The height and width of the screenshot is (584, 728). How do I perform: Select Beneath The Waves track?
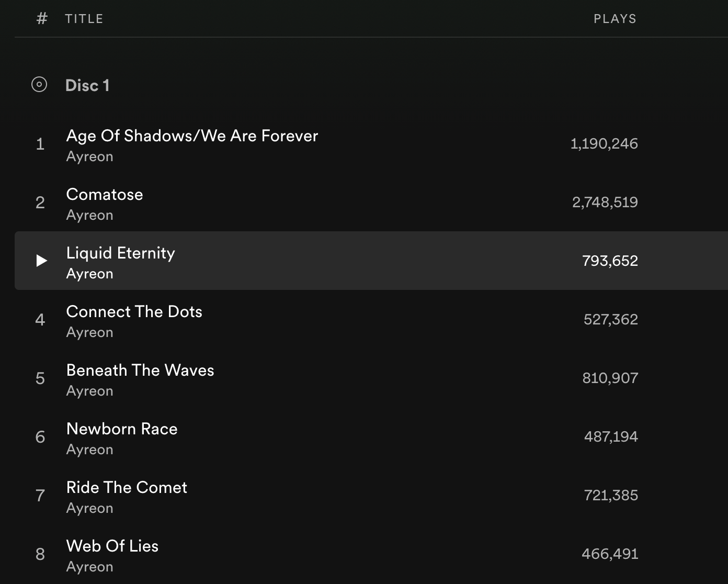tap(140, 370)
